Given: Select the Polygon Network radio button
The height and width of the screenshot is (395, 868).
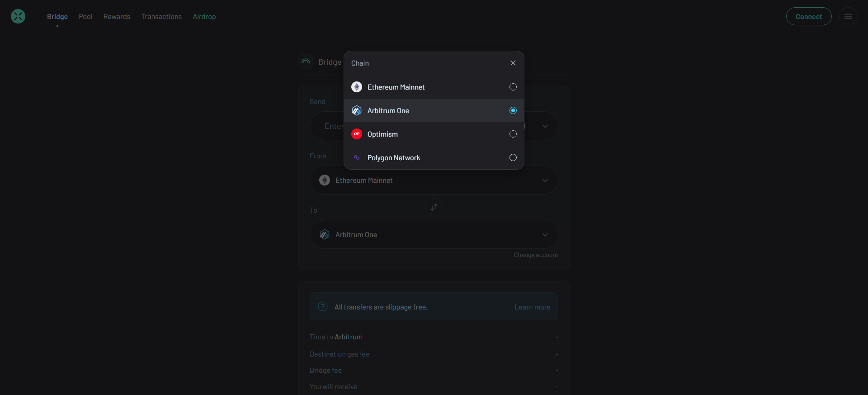Looking at the screenshot, I should coord(513,157).
